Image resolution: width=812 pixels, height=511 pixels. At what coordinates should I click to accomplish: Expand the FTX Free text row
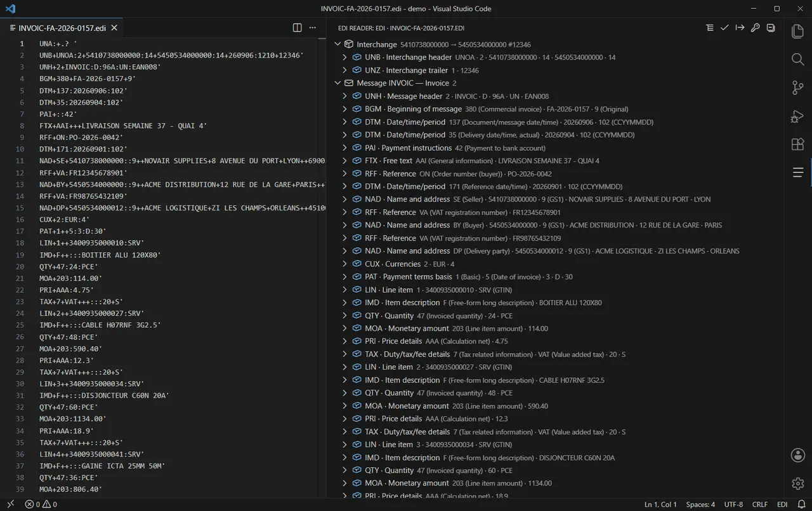(345, 160)
